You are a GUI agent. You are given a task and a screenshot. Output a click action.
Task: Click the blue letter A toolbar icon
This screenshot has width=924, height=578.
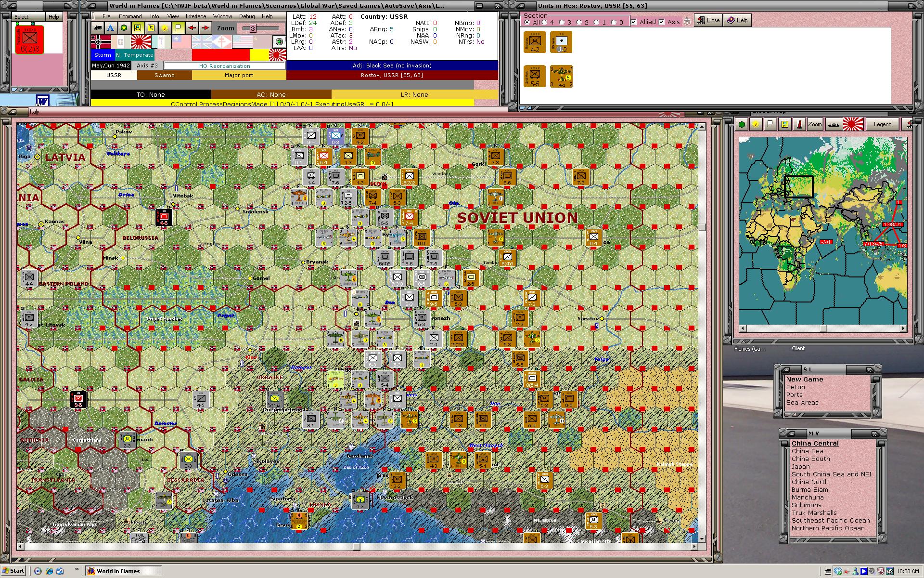click(x=111, y=28)
